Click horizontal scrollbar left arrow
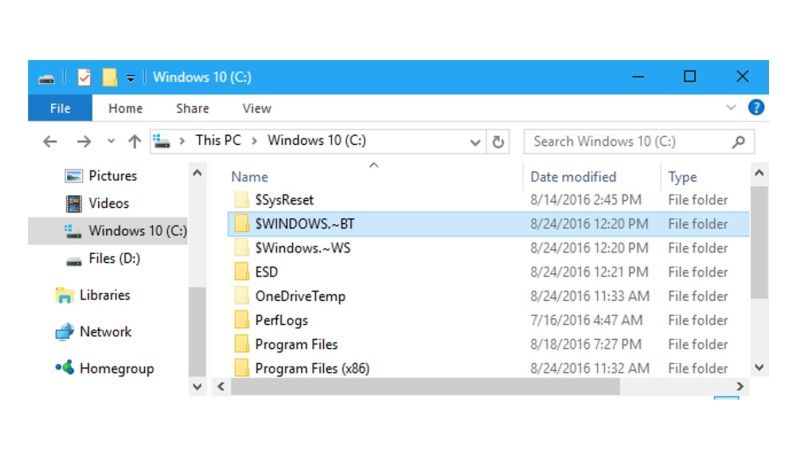This screenshot has width=800, height=450. (221, 387)
